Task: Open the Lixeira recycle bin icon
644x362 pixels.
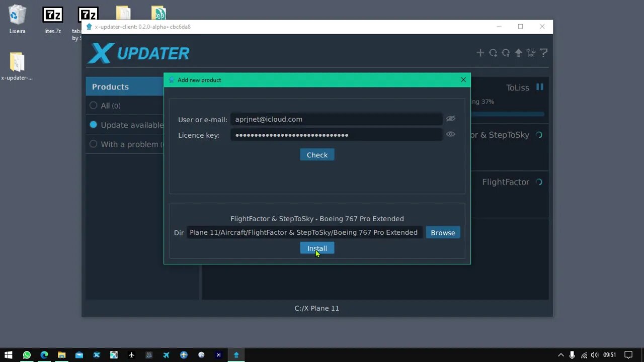Action: pos(17,20)
